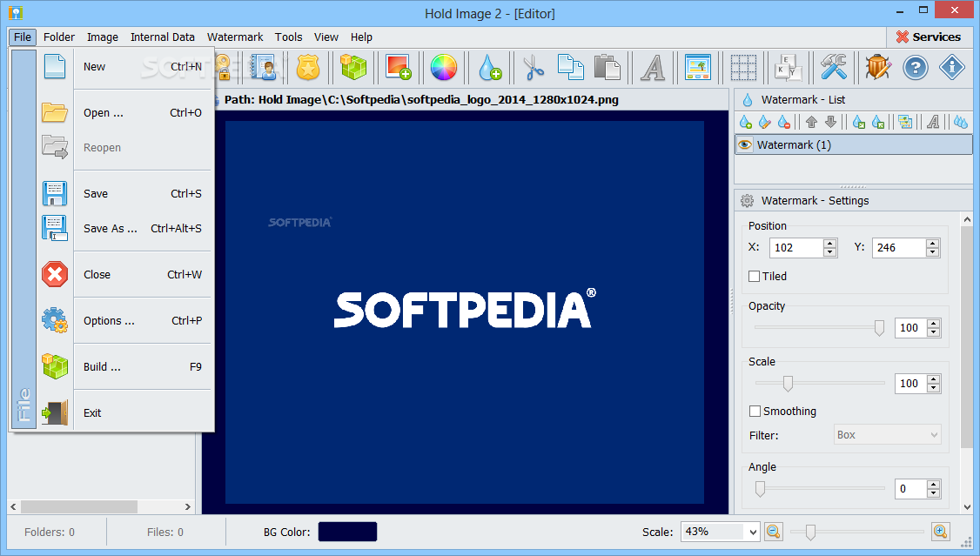Click the Opacity slider handle
Screen dimensions: 980x556
(879, 328)
